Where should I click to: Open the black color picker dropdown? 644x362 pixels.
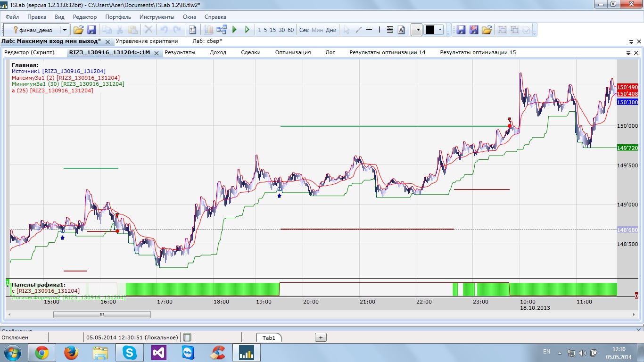coord(440,30)
